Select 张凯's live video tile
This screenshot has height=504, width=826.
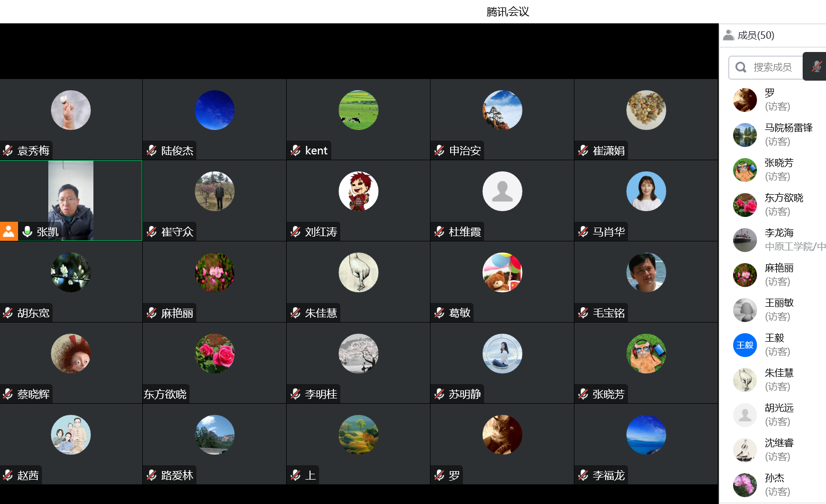pos(71,201)
